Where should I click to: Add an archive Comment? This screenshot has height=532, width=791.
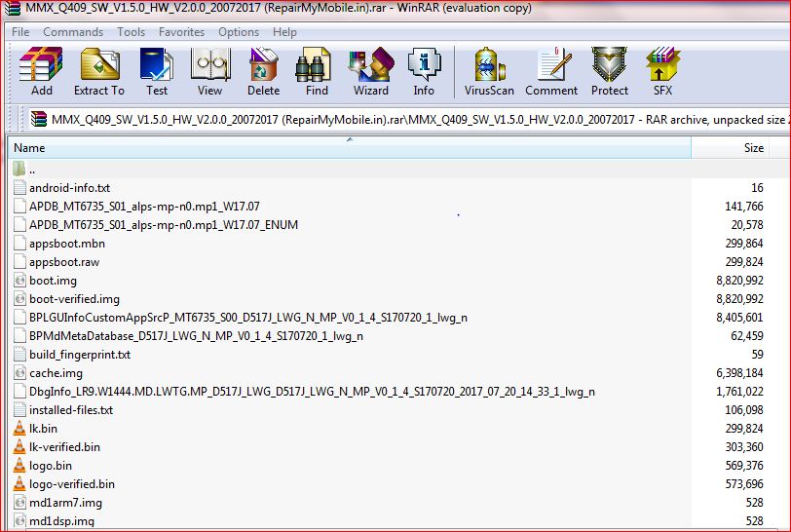click(551, 72)
